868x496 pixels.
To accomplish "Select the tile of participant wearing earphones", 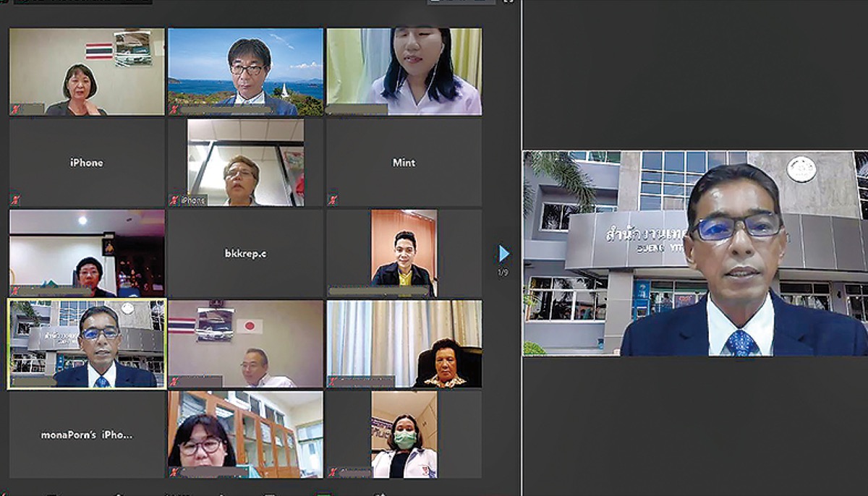I will pos(404,72).
